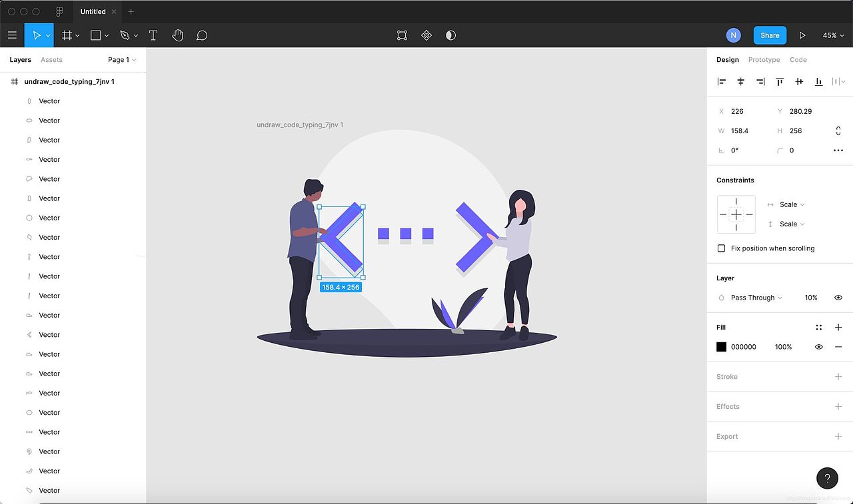Add a new fill with plus

pyautogui.click(x=838, y=328)
